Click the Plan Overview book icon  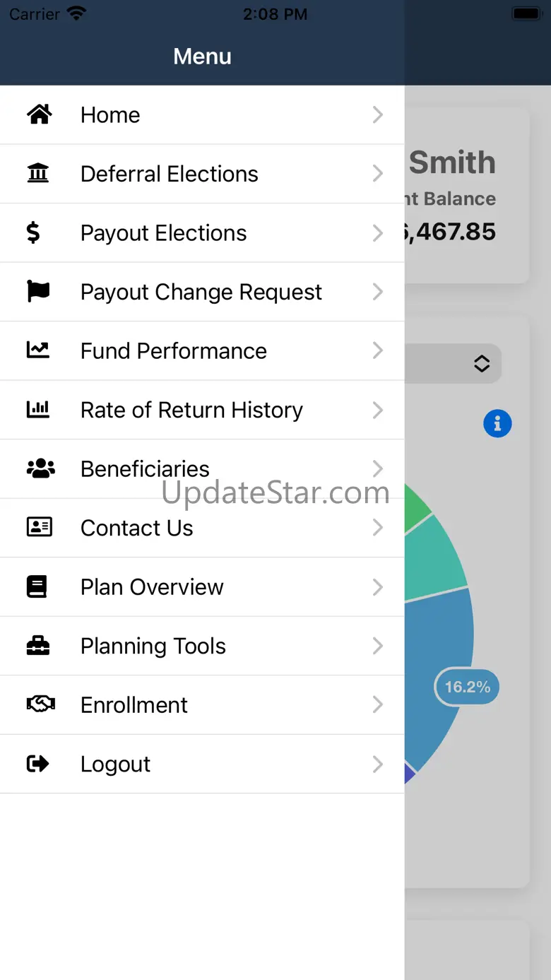coord(37,586)
